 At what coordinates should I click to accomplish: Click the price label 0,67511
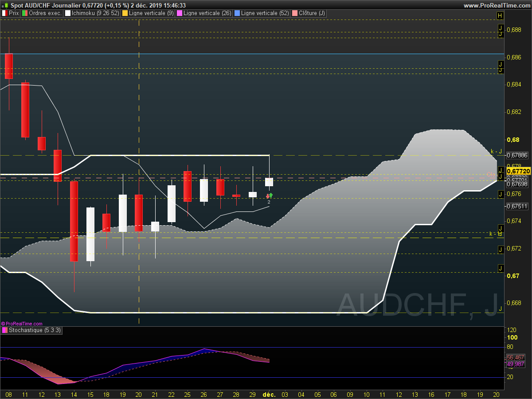pyautogui.click(x=517, y=206)
